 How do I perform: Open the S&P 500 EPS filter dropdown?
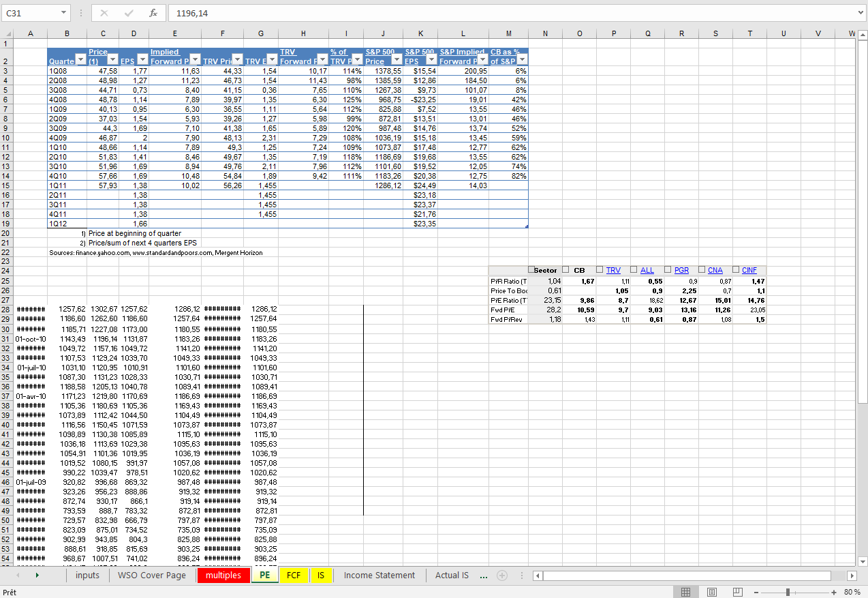[x=431, y=61]
